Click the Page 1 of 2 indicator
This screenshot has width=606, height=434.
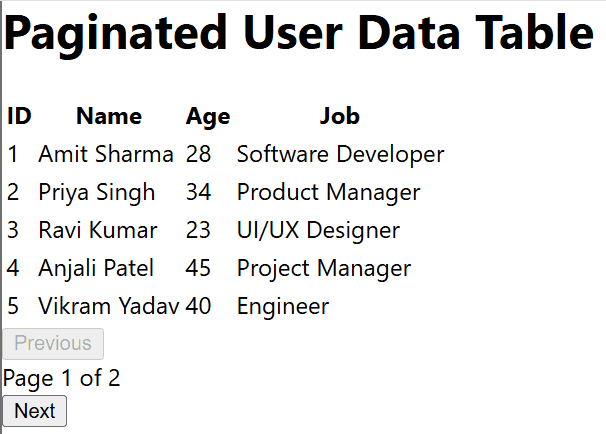(62, 378)
